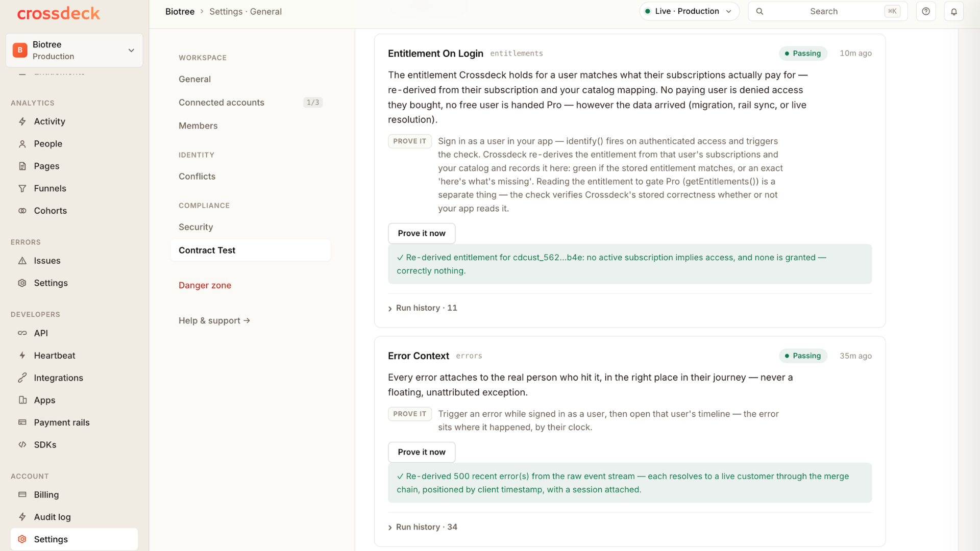Expand Run history · 34
Viewport: 980px width, 551px height.
coord(423,527)
